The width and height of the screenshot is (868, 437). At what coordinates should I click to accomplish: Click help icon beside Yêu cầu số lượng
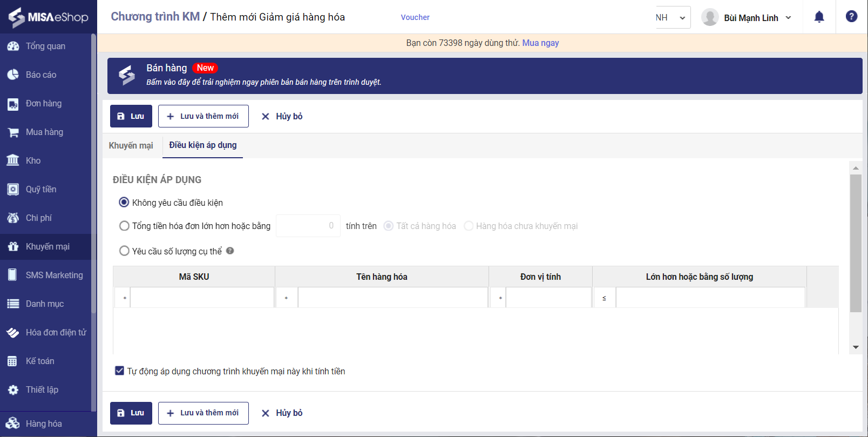pyautogui.click(x=230, y=251)
